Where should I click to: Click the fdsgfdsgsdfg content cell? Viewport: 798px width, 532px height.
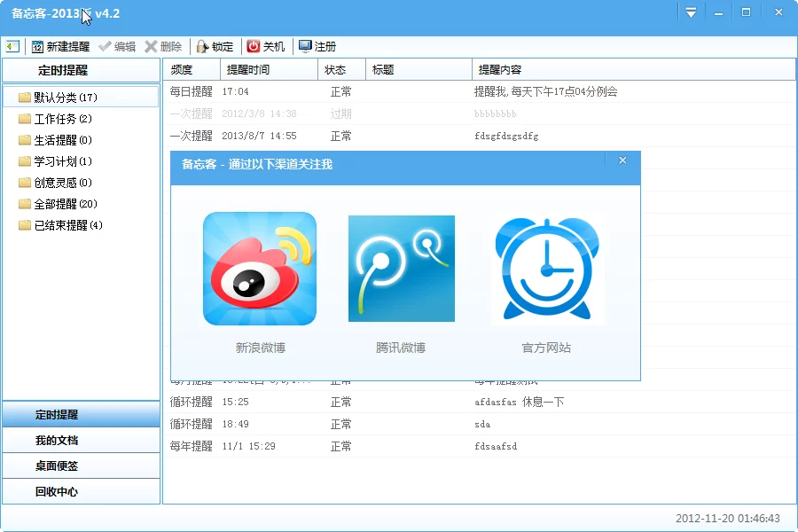[506, 137]
